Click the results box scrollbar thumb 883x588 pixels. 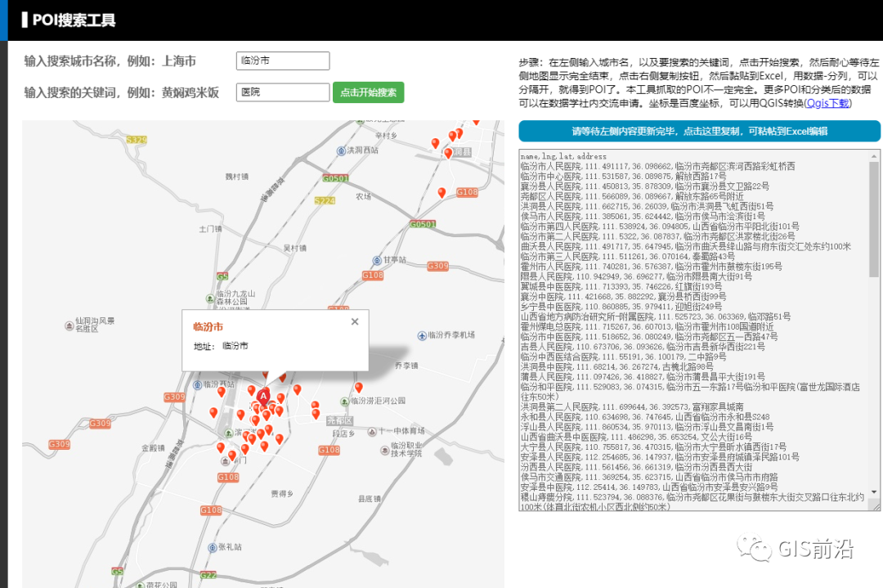pos(875,218)
